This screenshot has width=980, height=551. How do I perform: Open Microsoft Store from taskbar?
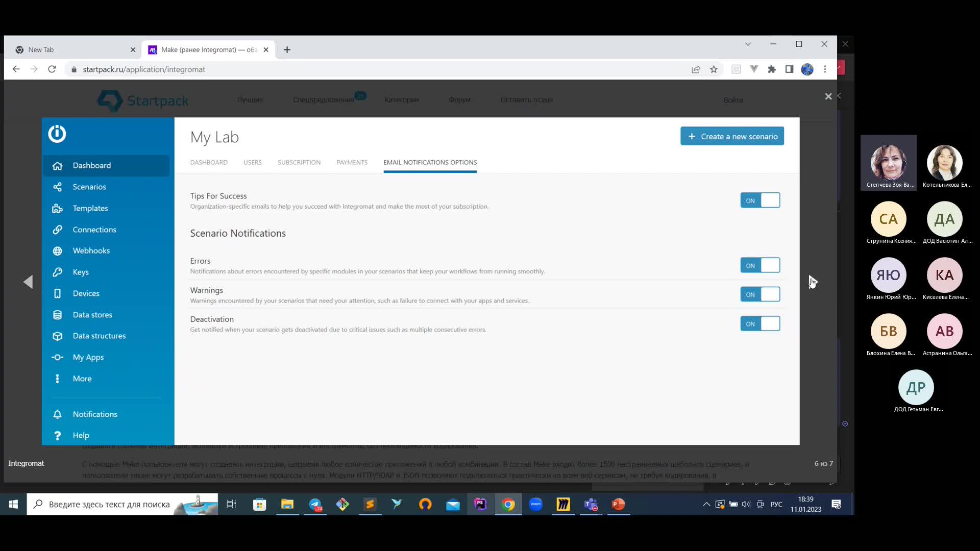point(260,505)
